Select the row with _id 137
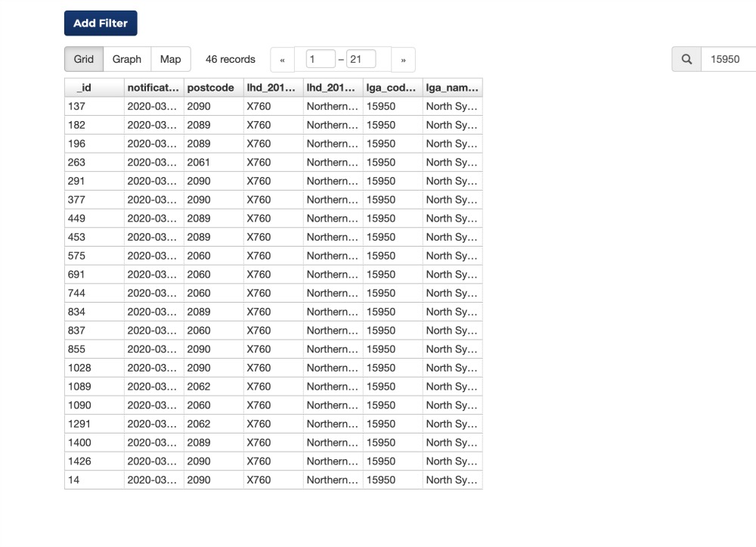756x547 pixels. click(x=274, y=106)
